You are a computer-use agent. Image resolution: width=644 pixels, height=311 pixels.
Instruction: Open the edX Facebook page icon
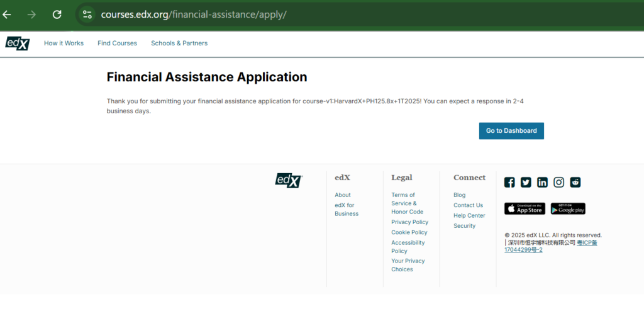click(509, 182)
